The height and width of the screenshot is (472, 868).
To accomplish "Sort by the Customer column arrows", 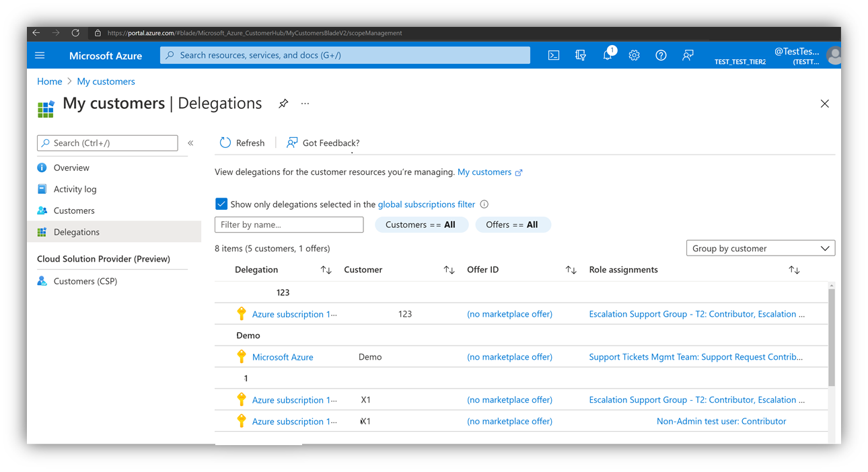I will 449,270.
